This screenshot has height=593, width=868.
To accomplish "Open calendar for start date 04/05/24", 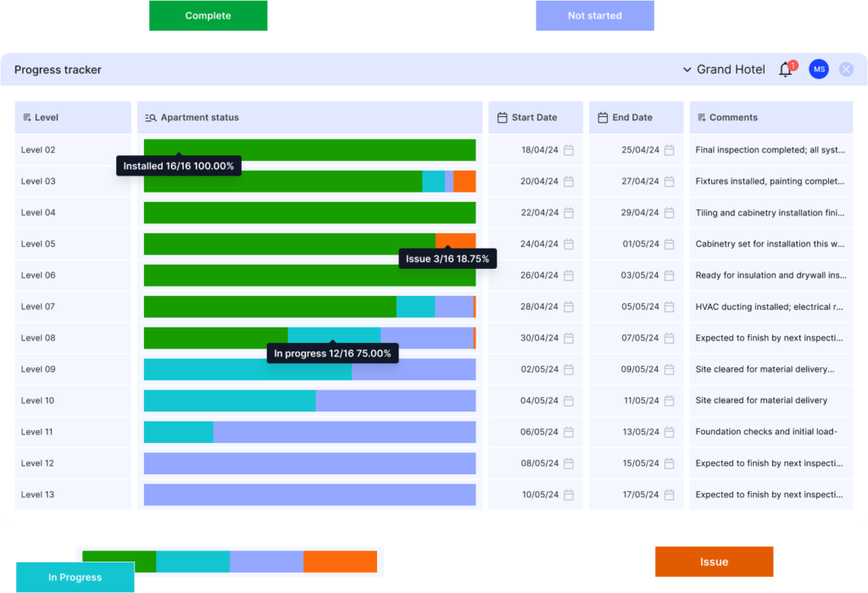I will coord(569,400).
